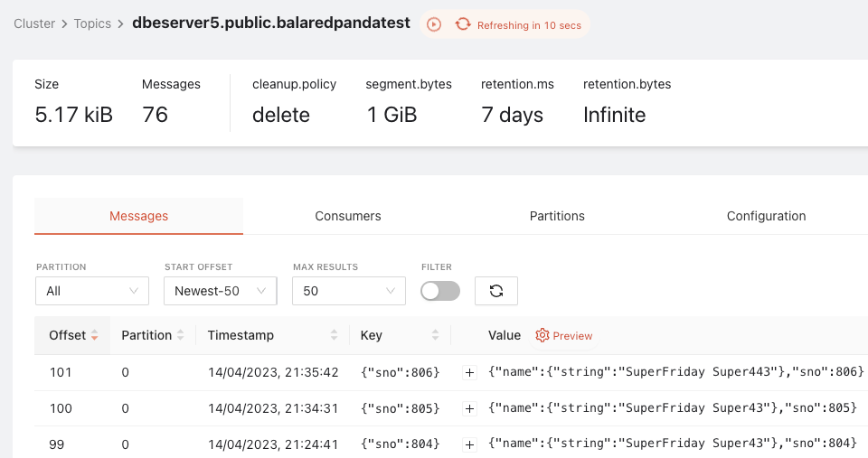
Task: Go to Cluster breadcrumb link
Action: [34, 23]
